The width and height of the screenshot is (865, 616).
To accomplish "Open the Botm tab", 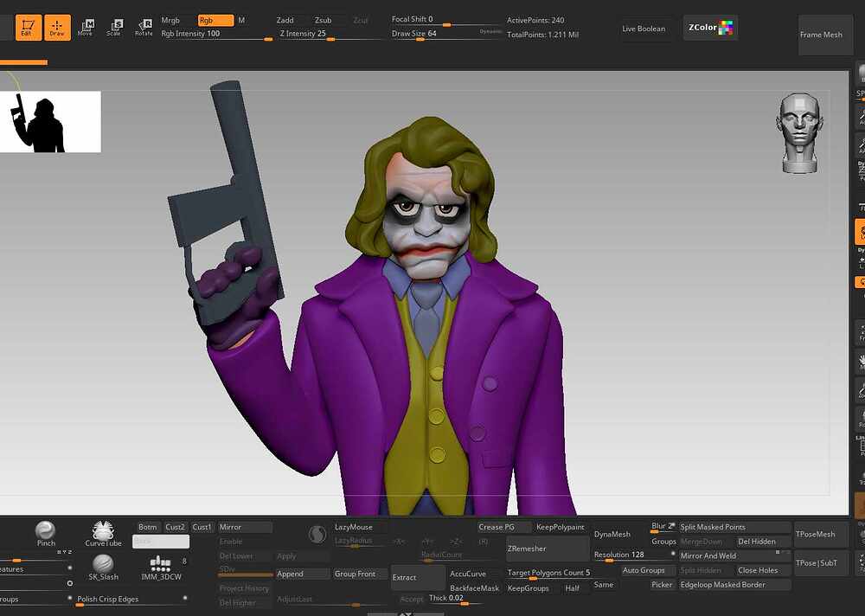I will tap(147, 527).
